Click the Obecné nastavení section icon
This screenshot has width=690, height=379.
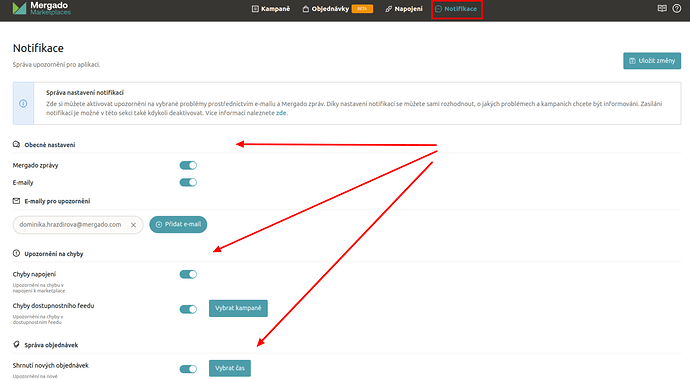tap(16, 144)
